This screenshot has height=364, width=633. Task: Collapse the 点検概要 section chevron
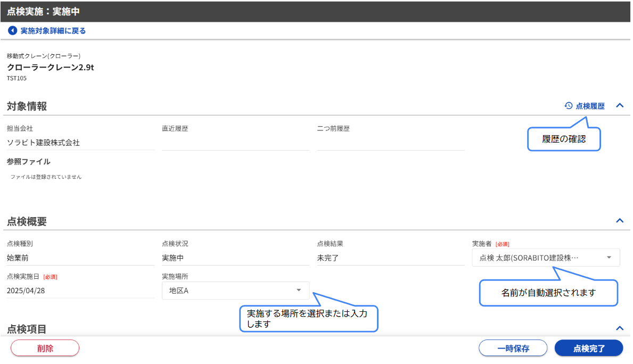pyautogui.click(x=619, y=220)
